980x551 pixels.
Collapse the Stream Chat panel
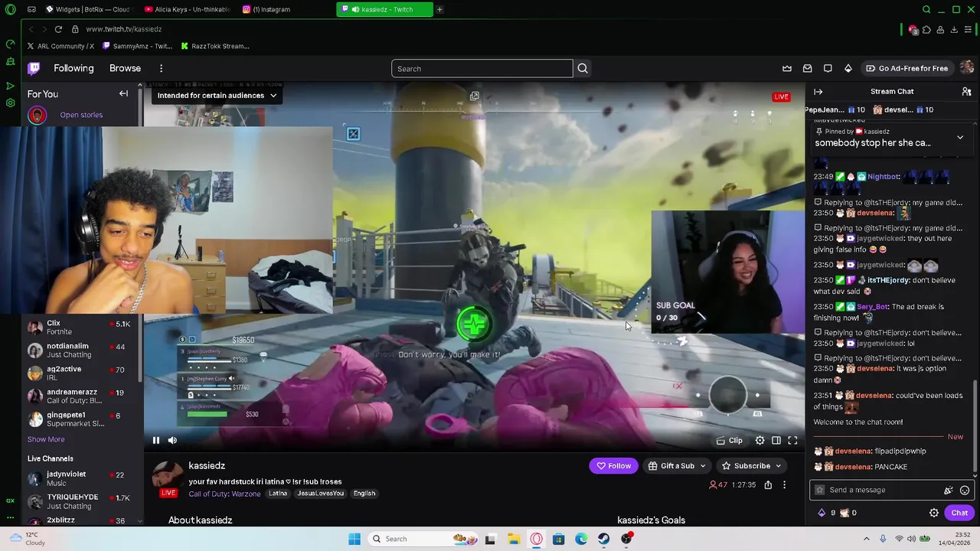pos(818,92)
